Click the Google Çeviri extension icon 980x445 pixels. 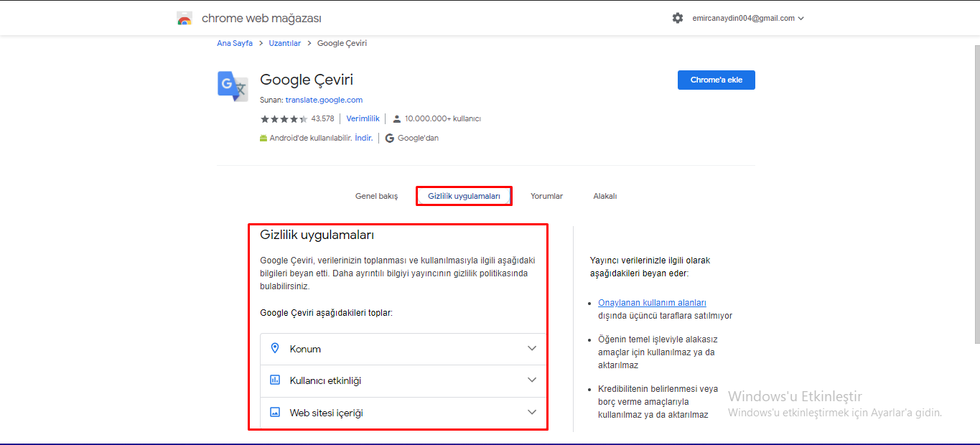(x=233, y=87)
